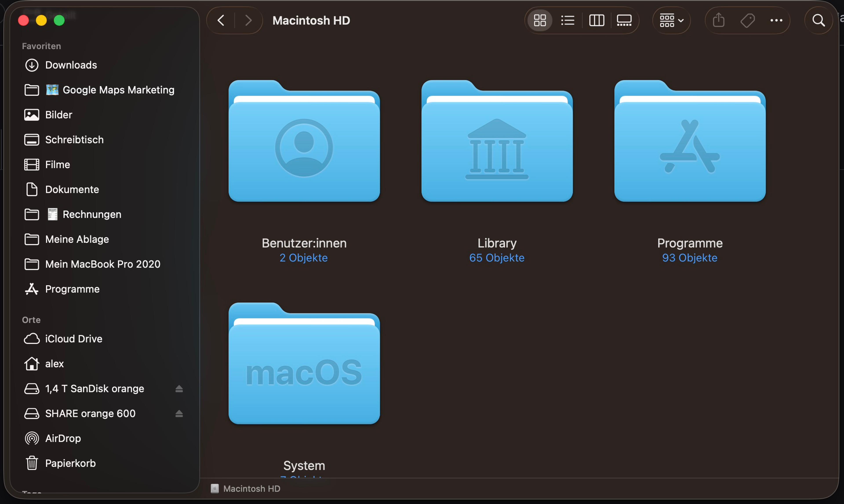Click the System folder name label
This screenshot has height=504, width=844.
click(x=304, y=466)
